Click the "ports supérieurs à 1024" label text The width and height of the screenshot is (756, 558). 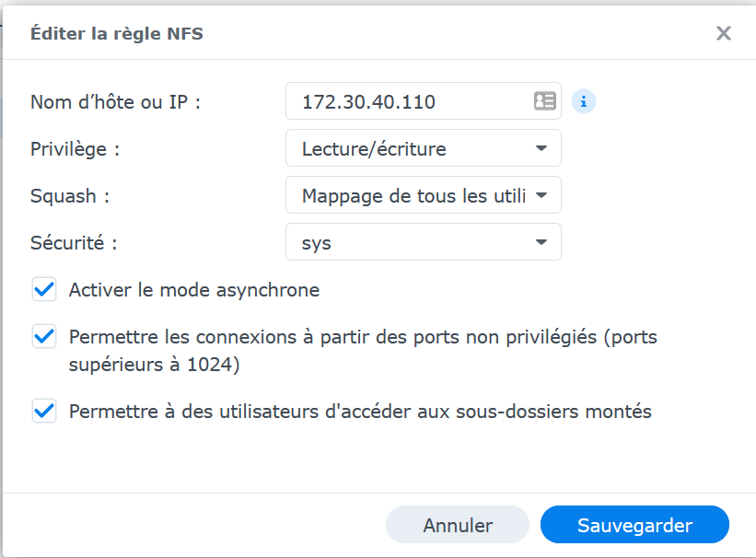click(x=155, y=365)
